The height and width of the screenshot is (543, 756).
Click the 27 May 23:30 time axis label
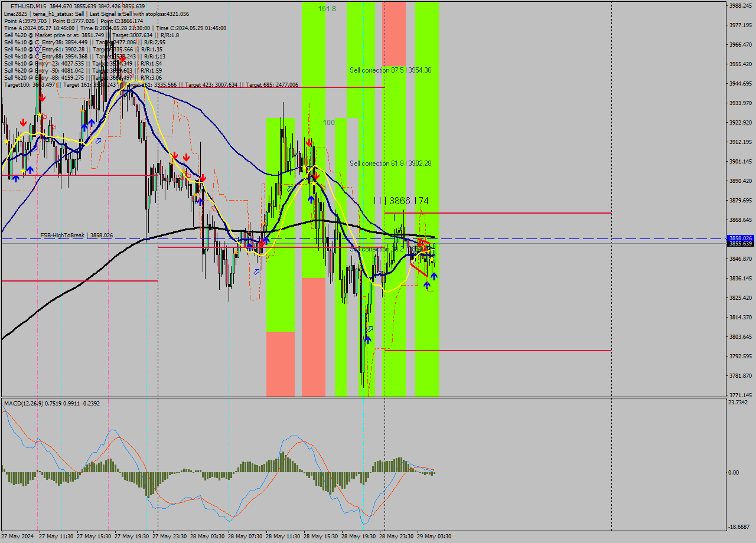pyautogui.click(x=170, y=537)
